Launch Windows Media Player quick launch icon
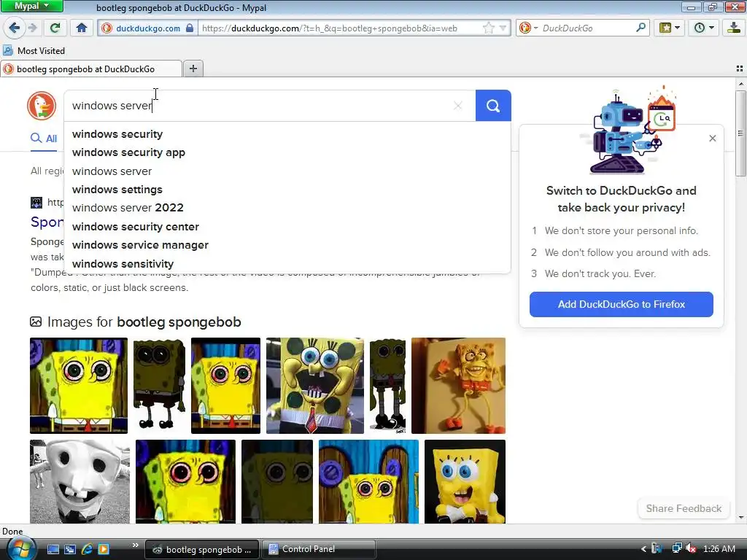This screenshot has width=747, height=560. [104, 549]
